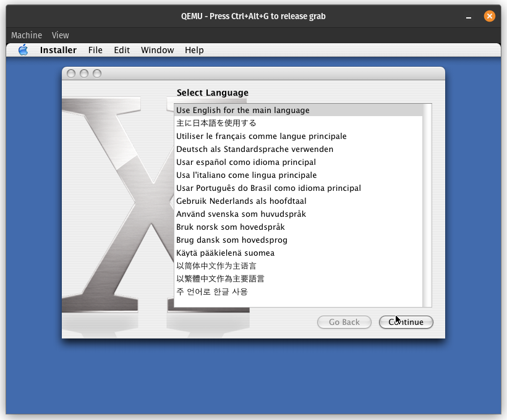Image resolution: width=507 pixels, height=420 pixels.
Task: Click the Continue button
Action: [406, 322]
